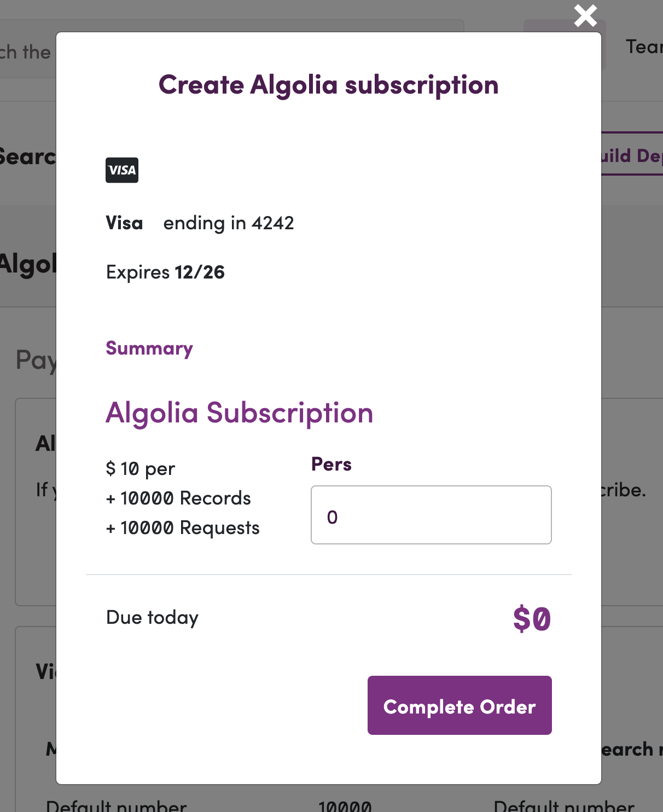This screenshot has height=812, width=663.
Task: Click the Expires 12/26 text
Action: click(165, 272)
